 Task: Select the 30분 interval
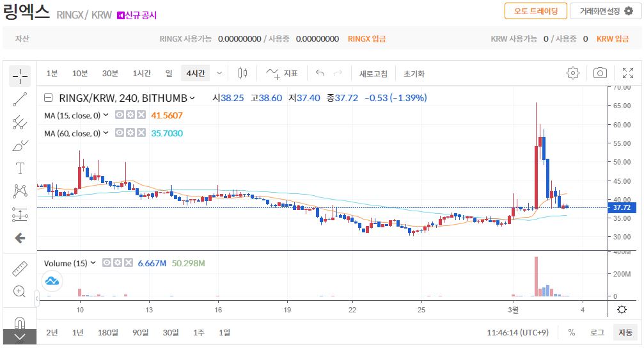[x=110, y=73]
